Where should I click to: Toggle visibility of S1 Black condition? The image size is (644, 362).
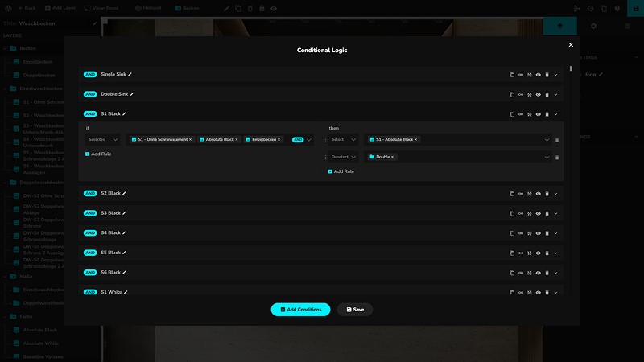coord(539,114)
